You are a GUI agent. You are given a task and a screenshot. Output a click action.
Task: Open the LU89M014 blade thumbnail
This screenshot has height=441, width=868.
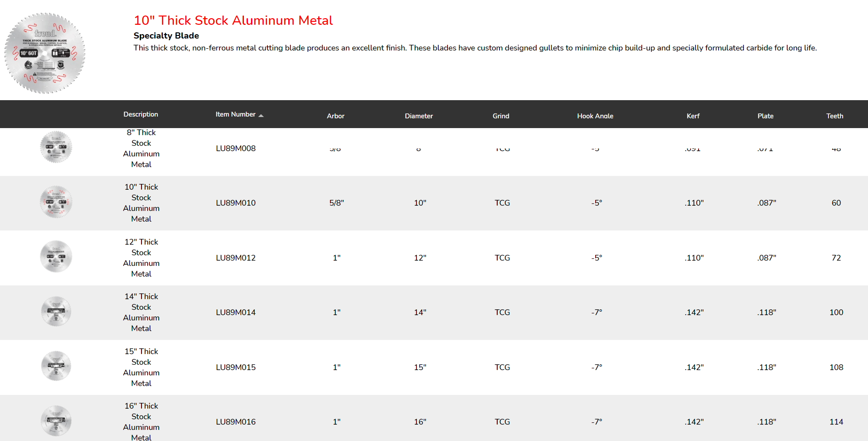point(56,312)
